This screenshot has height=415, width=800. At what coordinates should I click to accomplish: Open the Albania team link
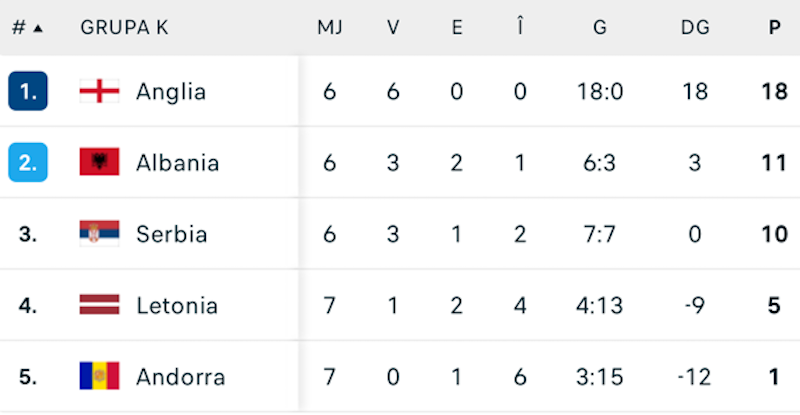pyautogui.click(x=177, y=162)
